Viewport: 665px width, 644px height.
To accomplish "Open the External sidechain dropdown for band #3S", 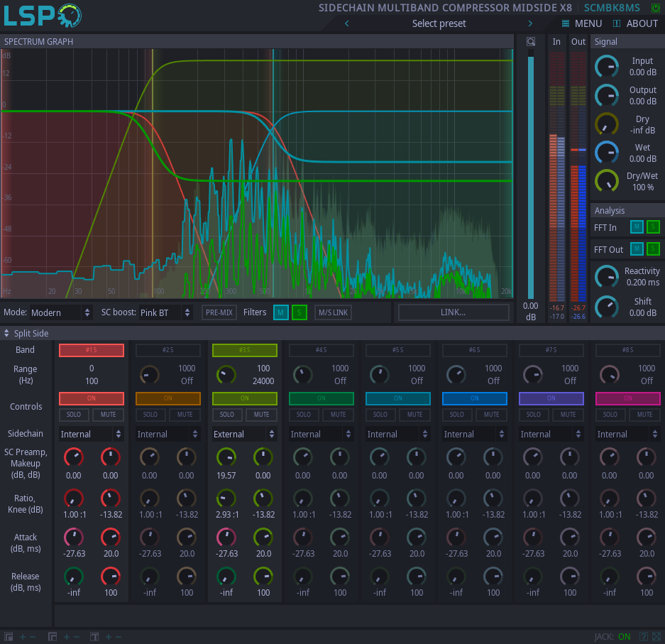I will click(244, 433).
